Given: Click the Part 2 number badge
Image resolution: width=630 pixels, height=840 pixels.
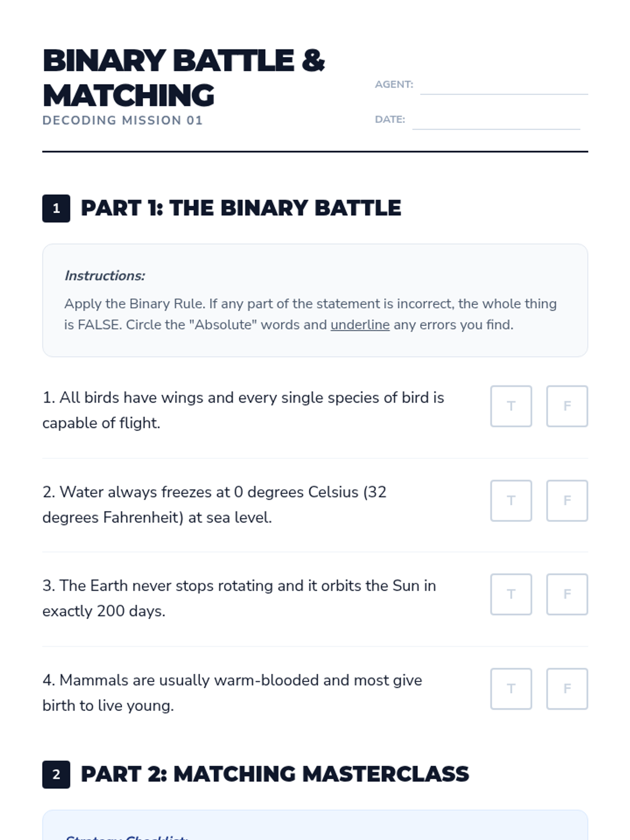Looking at the screenshot, I should coord(56,774).
